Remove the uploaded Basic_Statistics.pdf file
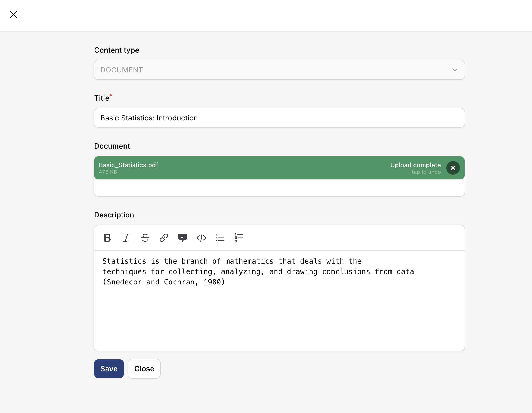Screen dimensions: 532x413 tap(453, 168)
